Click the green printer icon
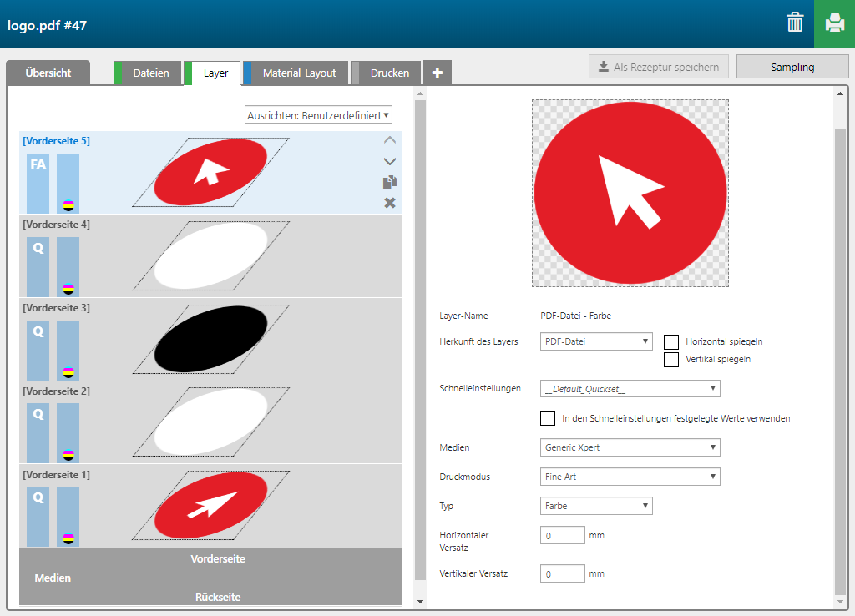The height and width of the screenshot is (616, 855). [x=834, y=23]
